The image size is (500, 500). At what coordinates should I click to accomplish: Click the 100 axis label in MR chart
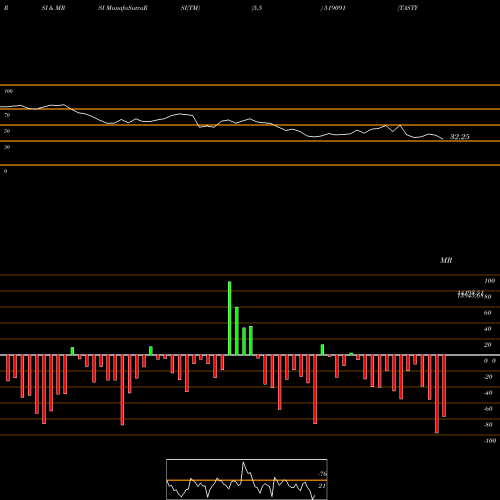(489, 281)
